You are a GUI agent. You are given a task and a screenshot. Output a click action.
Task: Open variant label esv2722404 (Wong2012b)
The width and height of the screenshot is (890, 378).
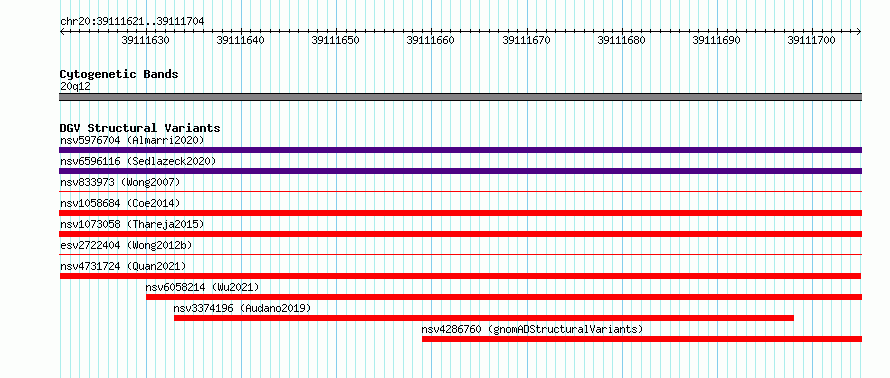tap(126, 245)
